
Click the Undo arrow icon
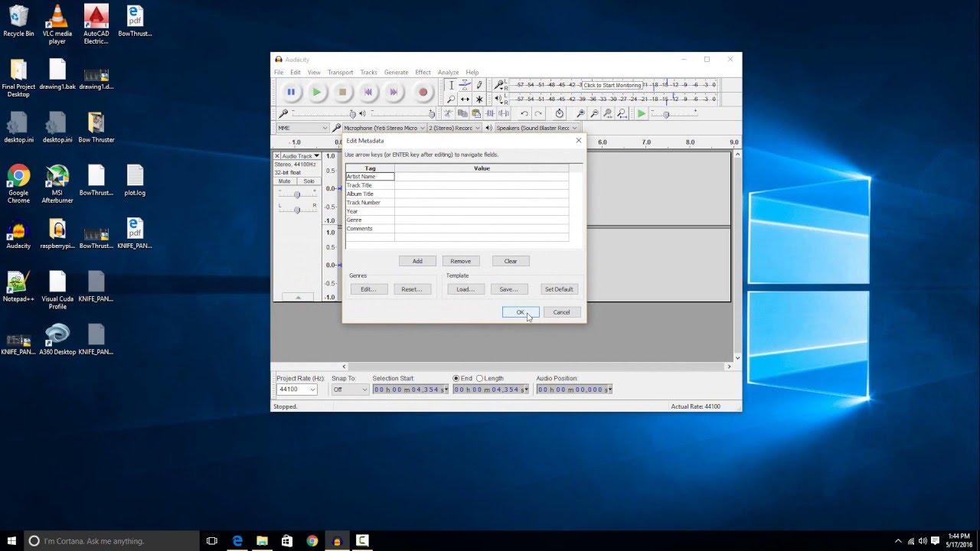point(524,113)
